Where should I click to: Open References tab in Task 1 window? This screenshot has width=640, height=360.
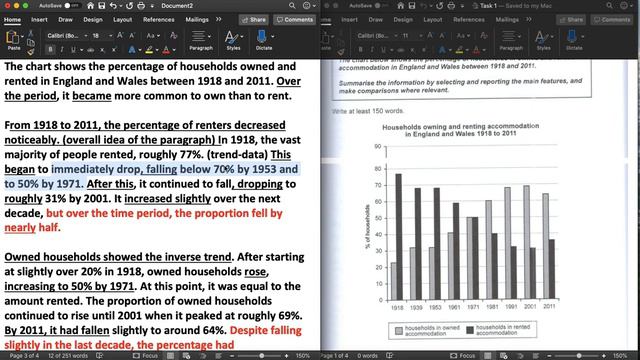[469, 19]
